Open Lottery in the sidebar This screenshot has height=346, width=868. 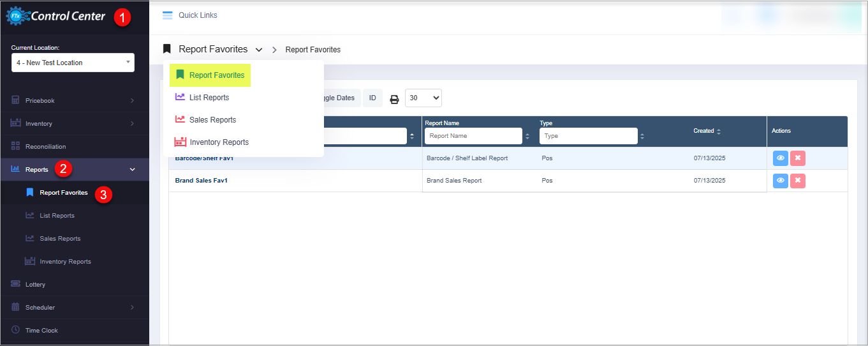(35, 285)
